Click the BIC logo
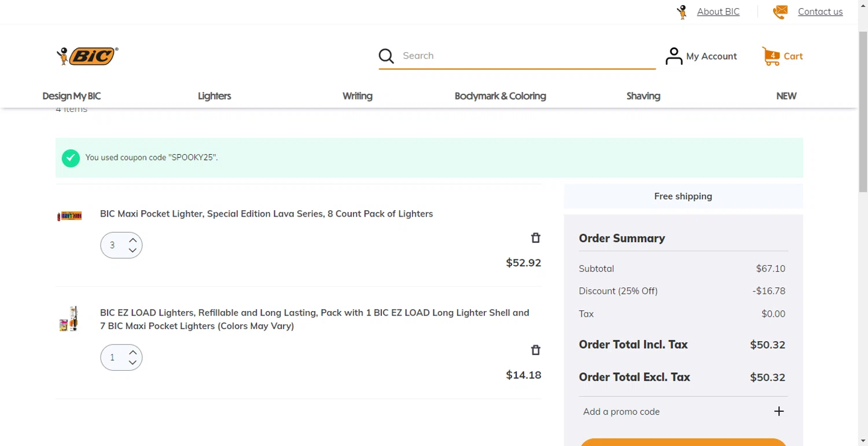Viewport: 868px width, 446px height. pos(88,56)
